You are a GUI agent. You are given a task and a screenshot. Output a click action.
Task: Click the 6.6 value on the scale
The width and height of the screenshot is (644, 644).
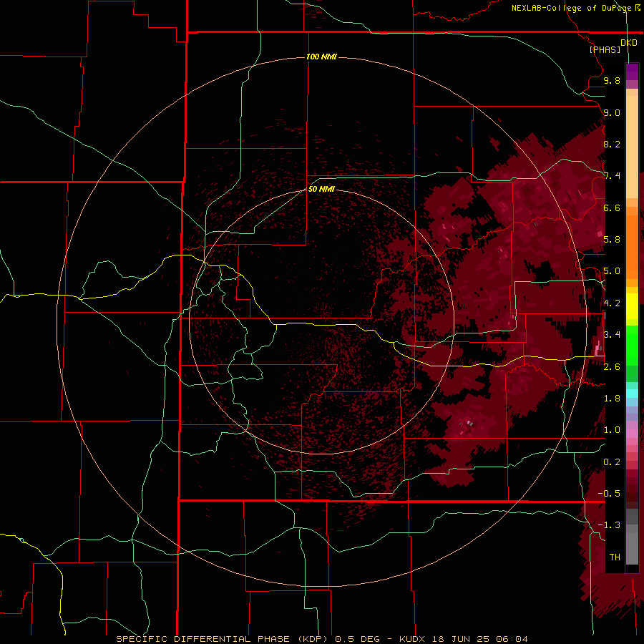pos(612,208)
